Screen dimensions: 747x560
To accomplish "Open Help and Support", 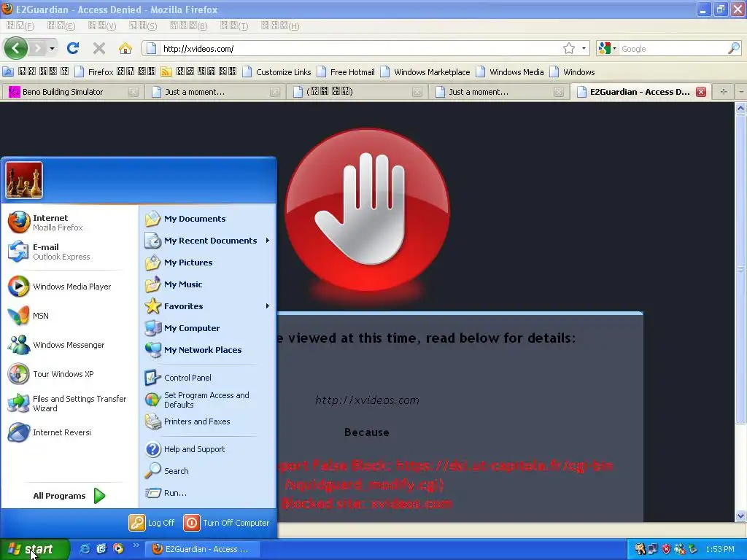I will tap(208, 449).
